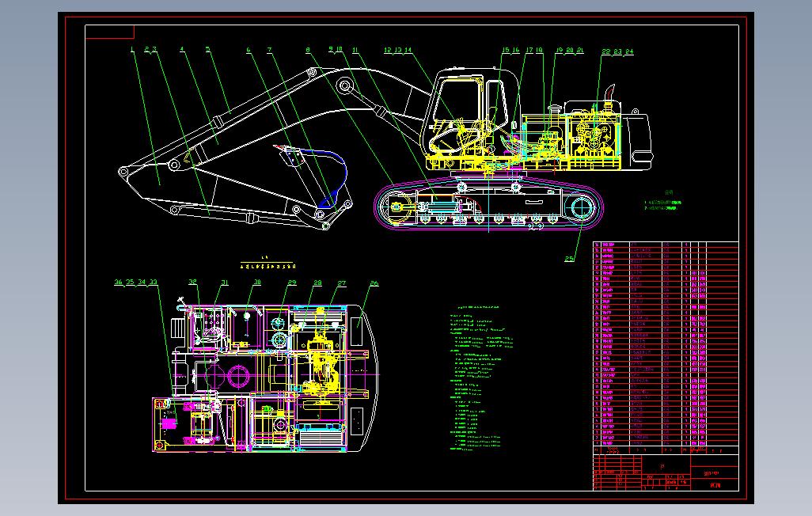
Task: Select the red parts list table
Action: [x=666, y=343]
